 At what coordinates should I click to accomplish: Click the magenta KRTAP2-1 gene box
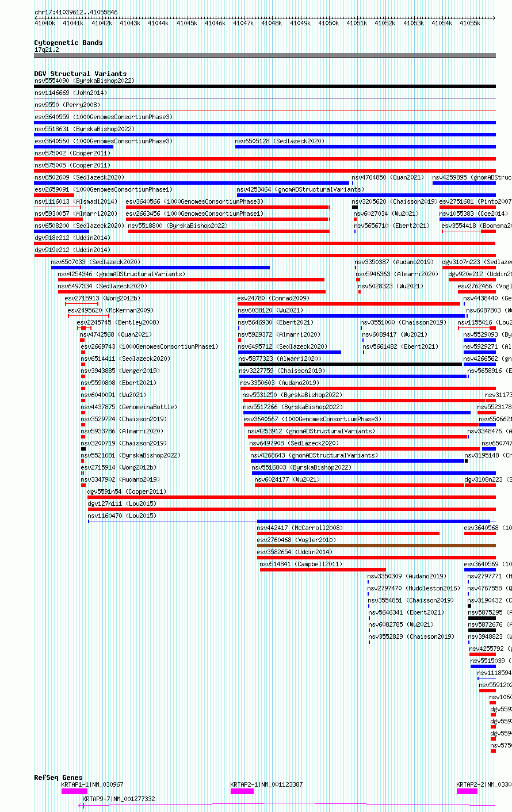coord(242,791)
